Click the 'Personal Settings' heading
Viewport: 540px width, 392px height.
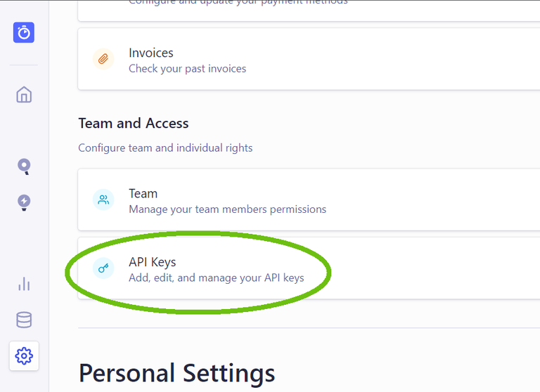[176, 373]
